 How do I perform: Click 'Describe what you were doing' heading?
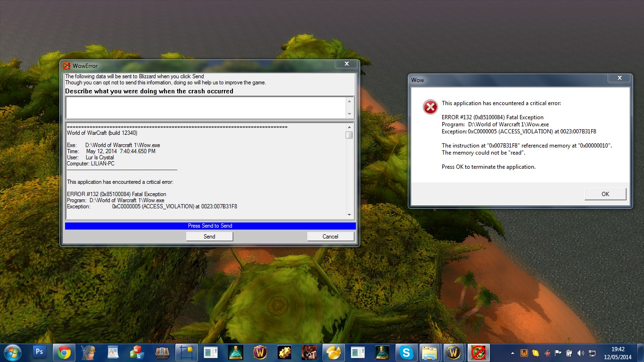pyautogui.click(x=149, y=91)
